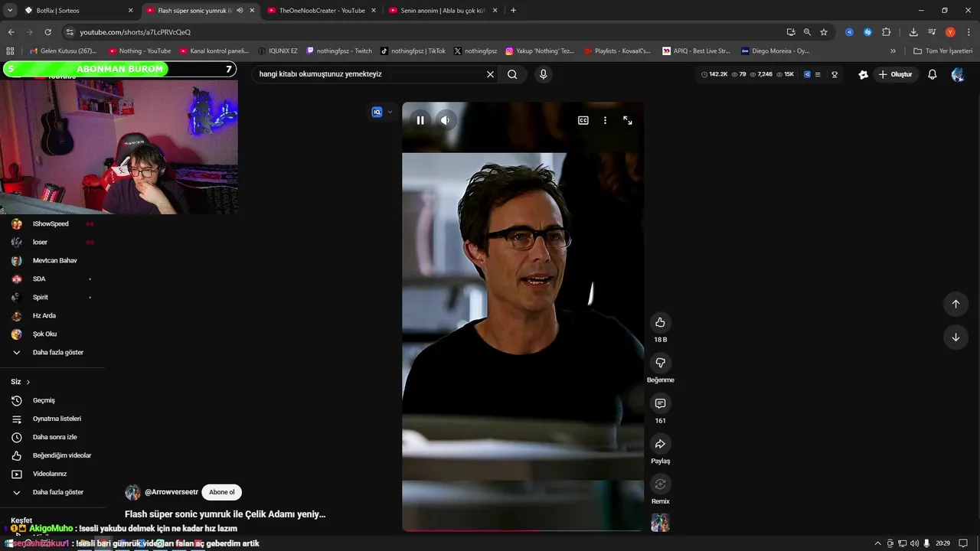This screenshot has width=980, height=551.
Task: Dislike the Short (Beğenme)
Action: (x=660, y=363)
